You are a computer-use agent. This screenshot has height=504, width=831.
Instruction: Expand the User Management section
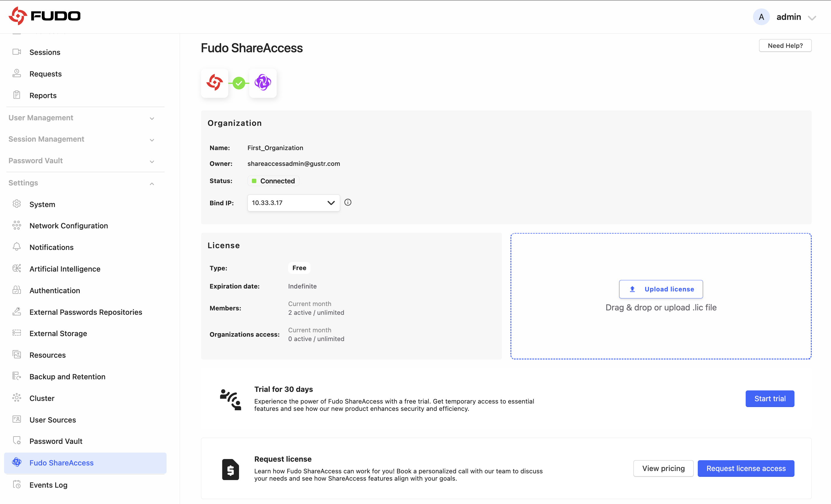(x=81, y=118)
